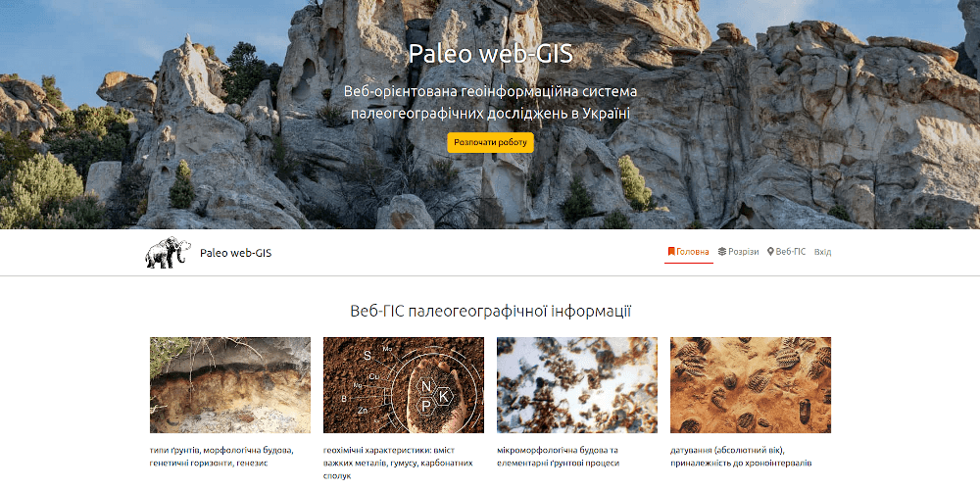Select the Вхід login link
Screen dimensions: 980x490
click(x=822, y=252)
